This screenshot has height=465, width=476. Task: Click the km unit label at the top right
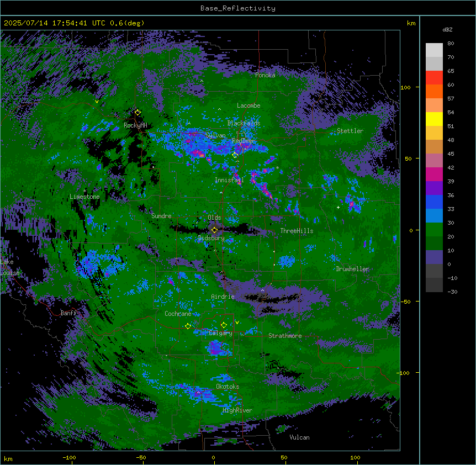(411, 23)
